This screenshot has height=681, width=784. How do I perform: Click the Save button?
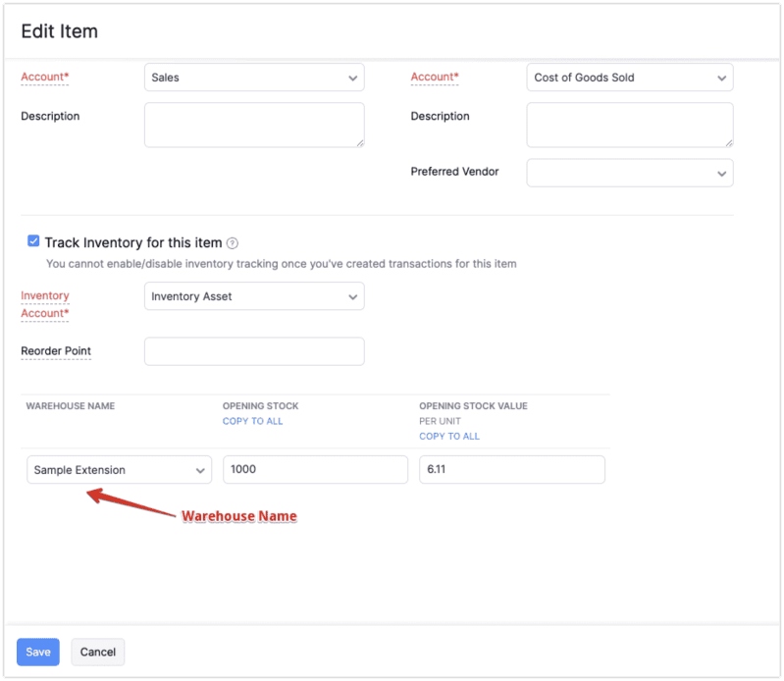pos(38,652)
